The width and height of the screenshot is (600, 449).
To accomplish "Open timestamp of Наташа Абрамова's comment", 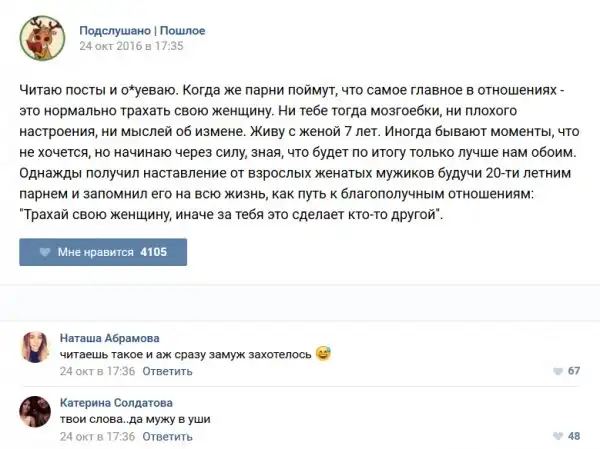I will click(x=97, y=371).
